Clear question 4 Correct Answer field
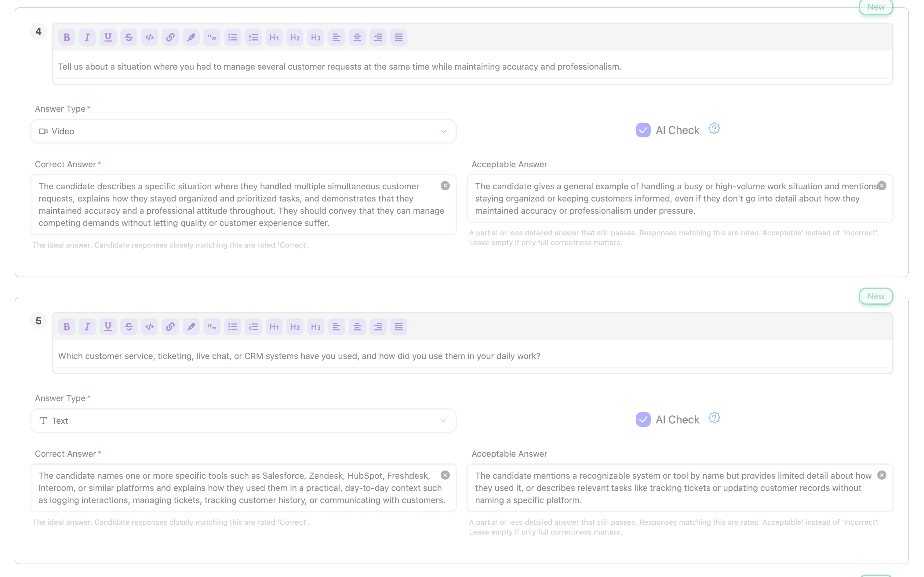Screen dimensions: 924x577 click(445, 186)
